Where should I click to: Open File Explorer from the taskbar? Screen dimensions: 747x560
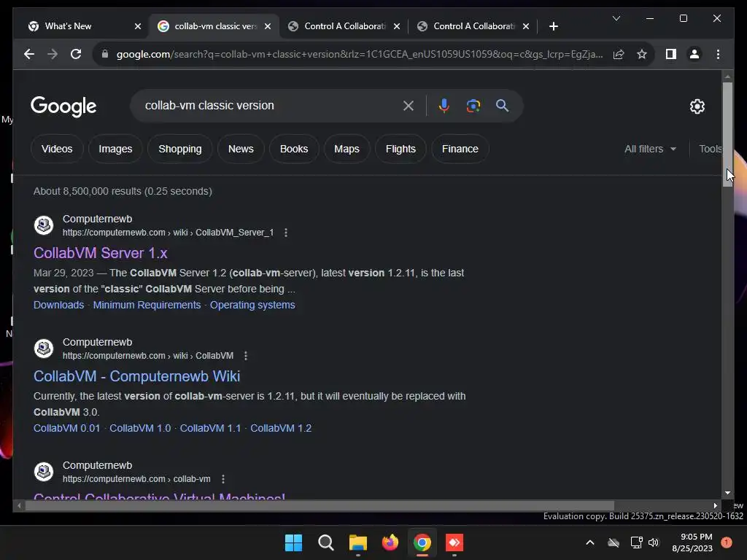point(357,542)
